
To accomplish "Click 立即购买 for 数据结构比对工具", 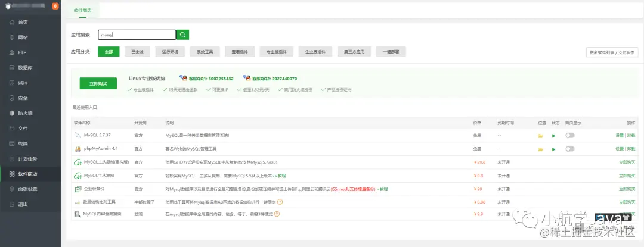I will [x=627, y=202].
